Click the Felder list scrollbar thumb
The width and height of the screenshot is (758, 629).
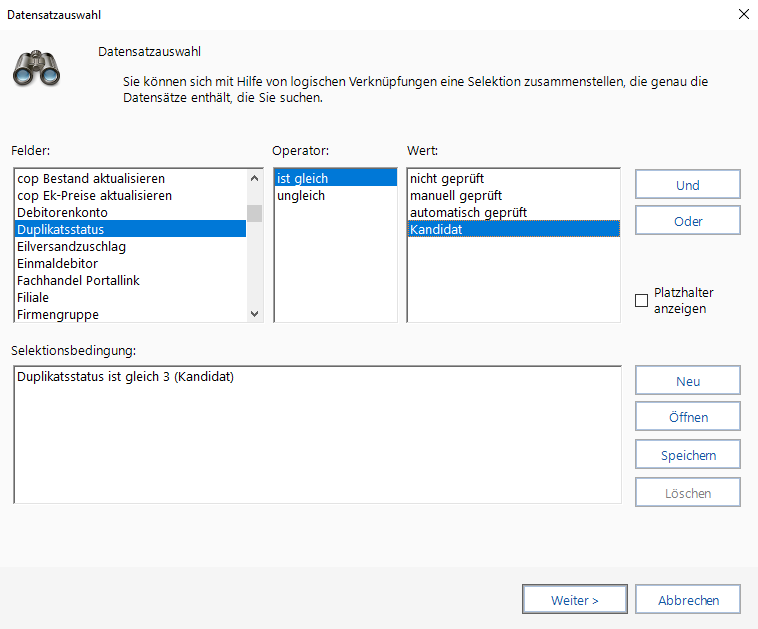point(254,213)
